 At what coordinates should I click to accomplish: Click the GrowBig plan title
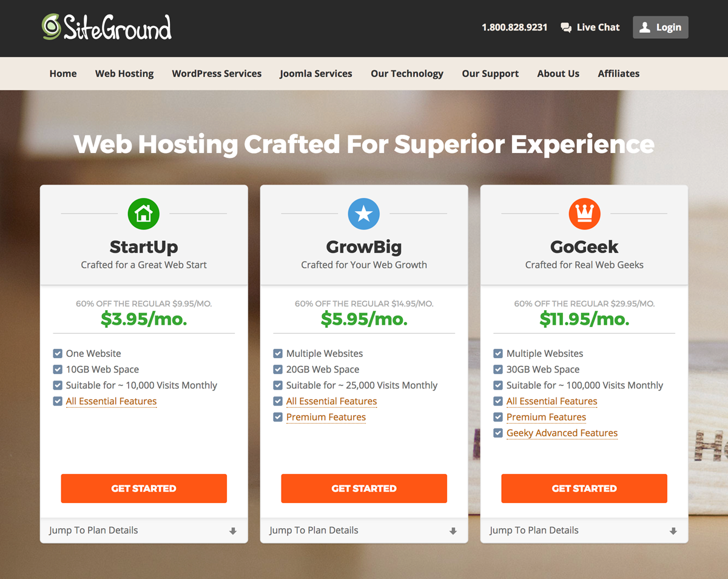364,247
